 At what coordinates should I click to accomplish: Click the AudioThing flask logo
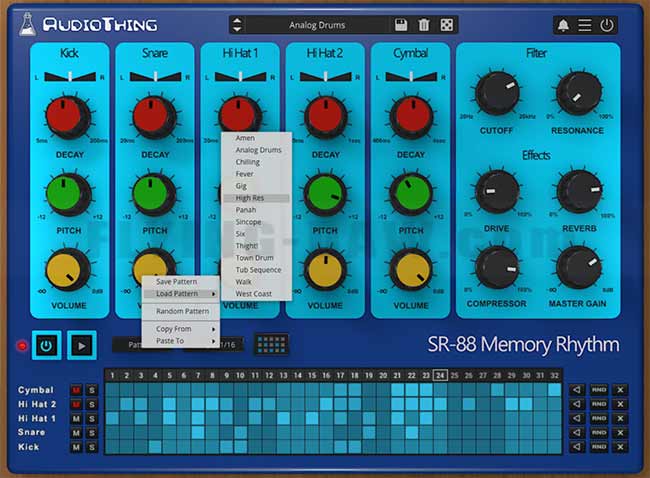click(x=27, y=24)
